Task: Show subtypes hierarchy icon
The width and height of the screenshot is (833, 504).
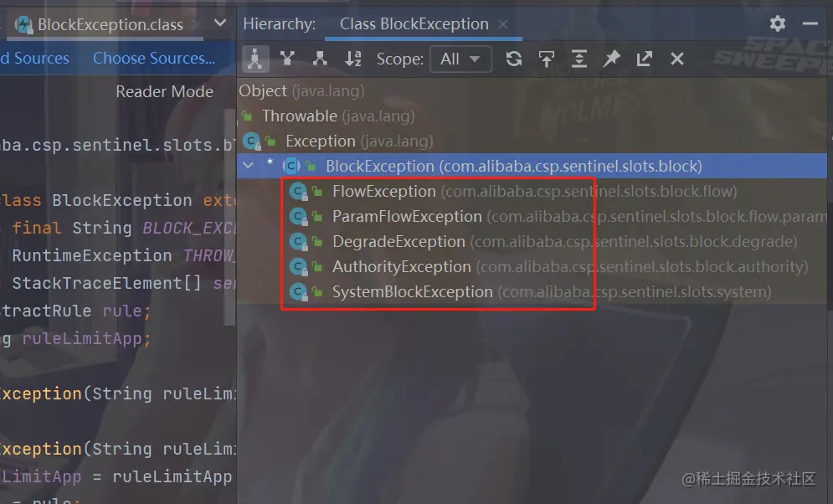Action: pos(320,59)
